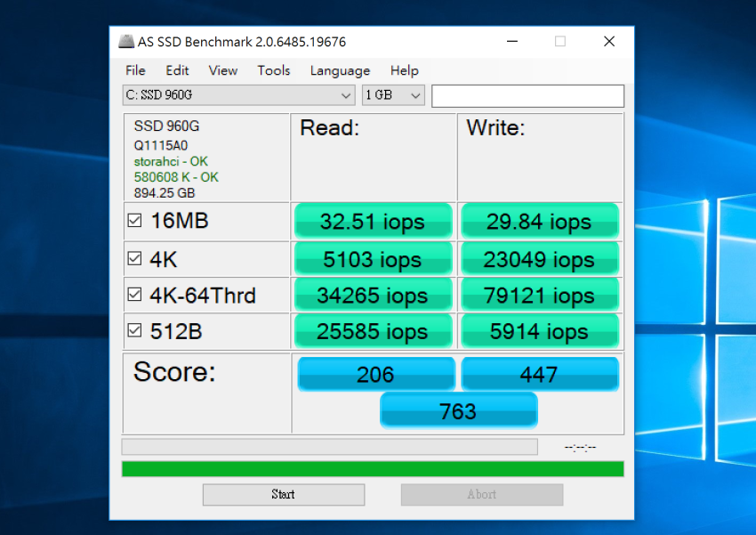Open the File menu
The image size is (756, 535).
(x=134, y=70)
